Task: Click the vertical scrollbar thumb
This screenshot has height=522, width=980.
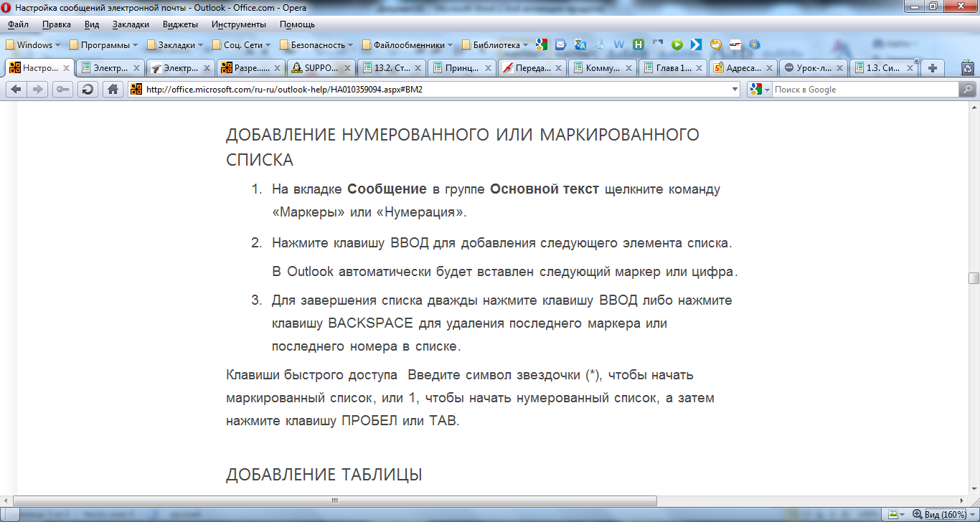Action: point(974,278)
